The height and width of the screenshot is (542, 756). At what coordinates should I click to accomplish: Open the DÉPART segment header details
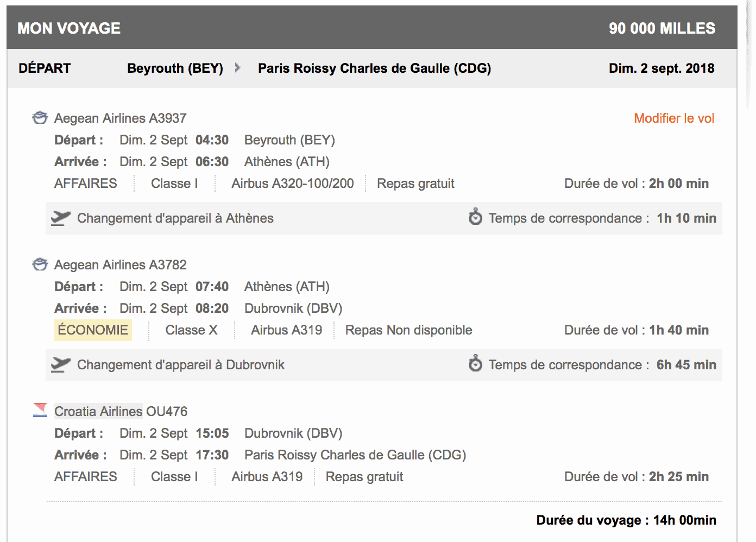pos(45,68)
